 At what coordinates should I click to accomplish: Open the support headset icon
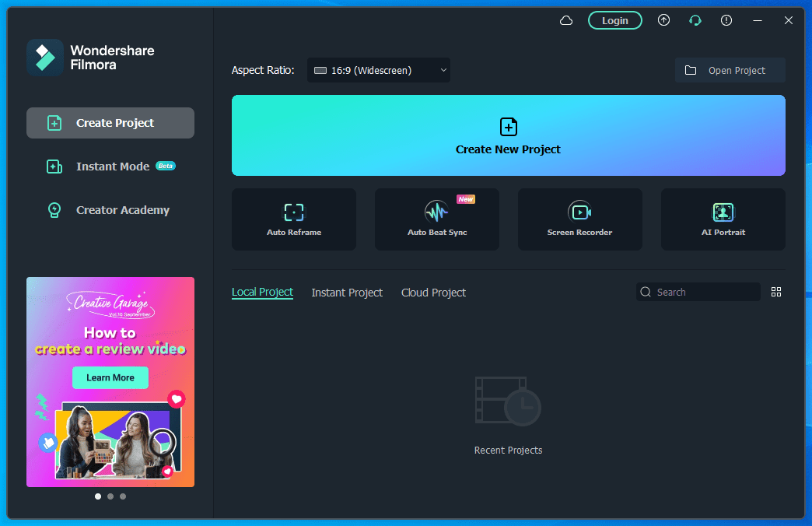(x=695, y=20)
